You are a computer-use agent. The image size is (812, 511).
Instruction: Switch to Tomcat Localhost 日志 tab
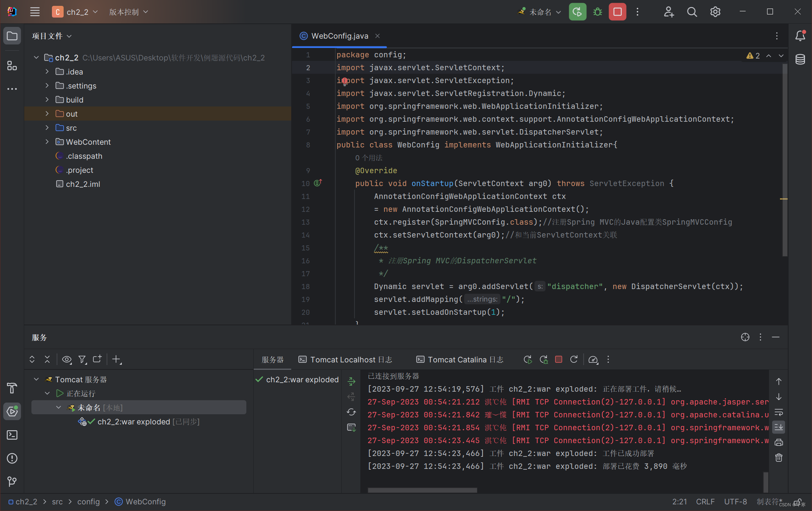[x=345, y=360]
